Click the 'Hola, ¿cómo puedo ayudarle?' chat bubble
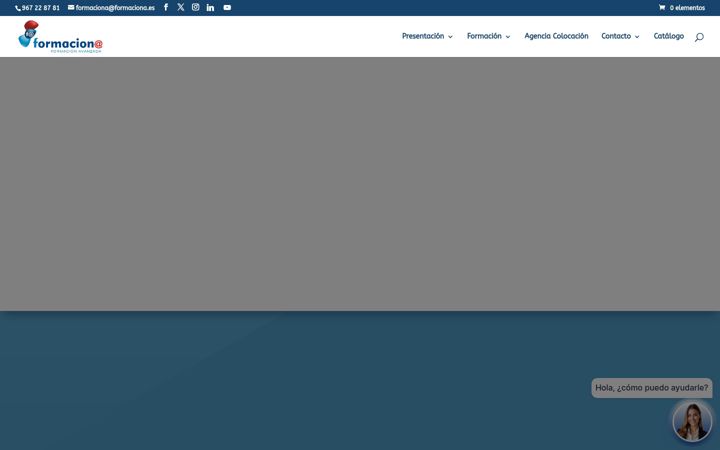The width and height of the screenshot is (720, 450). click(652, 388)
